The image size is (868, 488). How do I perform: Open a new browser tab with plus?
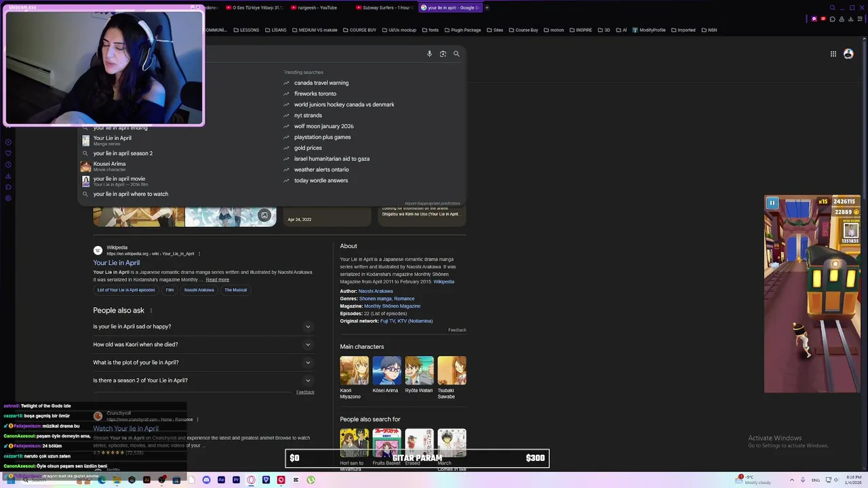(x=487, y=7)
